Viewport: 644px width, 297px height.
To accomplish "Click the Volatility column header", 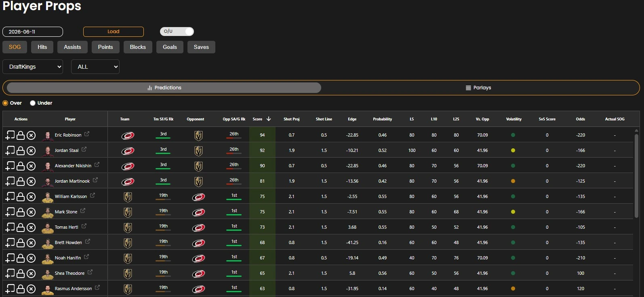I will pyautogui.click(x=514, y=119).
